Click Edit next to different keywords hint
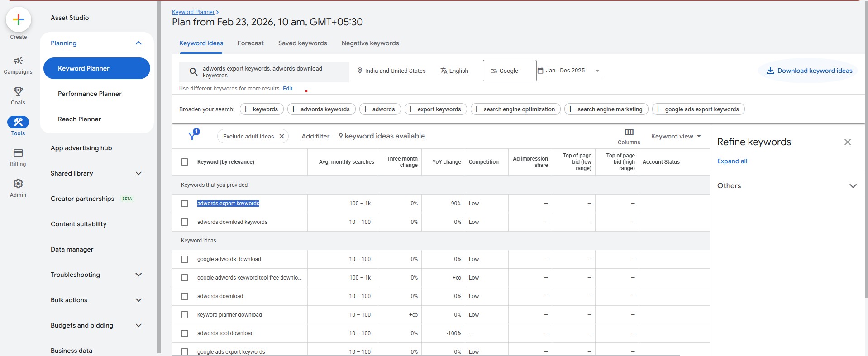The width and height of the screenshot is (868, 356). (x=288, y=89)
